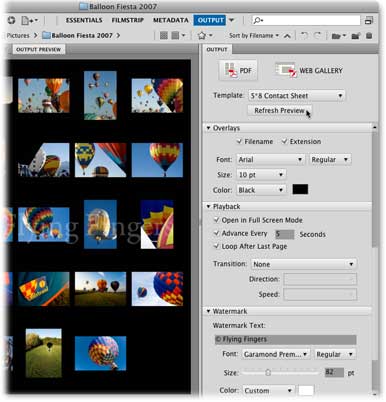Switch to compact mode icon beside search
This screenshot has height=402, width=386.
click(369, 21)
